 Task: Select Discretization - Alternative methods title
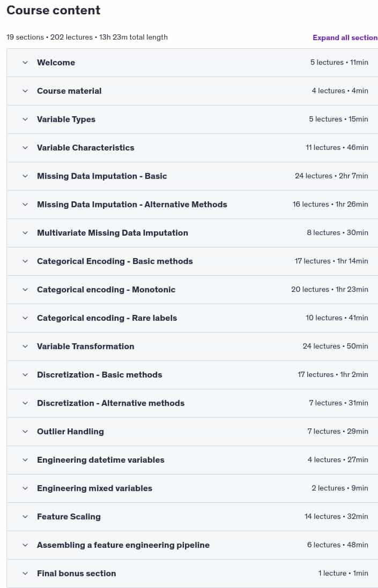tap(111, 403)
